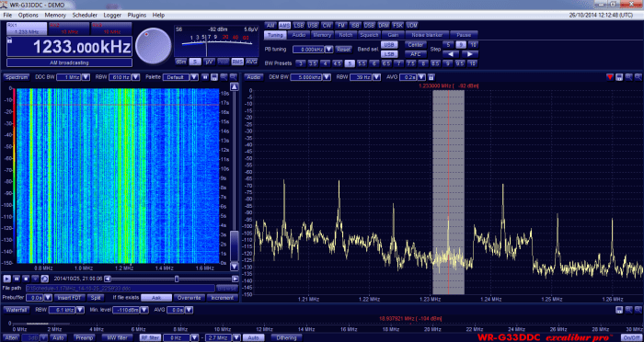Image resolution: width=644 pixels, height=342 pixels.
Task: Open the Audio RBW 39 Hz dropdown
Action: click(375, 77)
